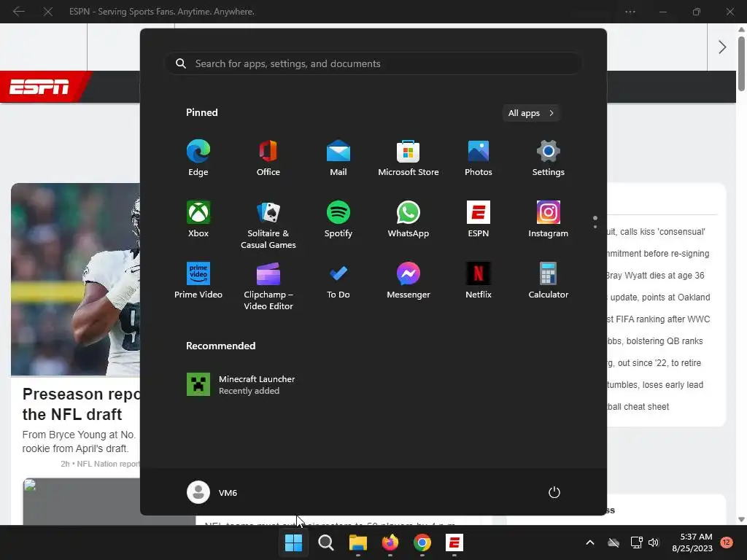Open the Mail app
747x560 pixels.
338,158
